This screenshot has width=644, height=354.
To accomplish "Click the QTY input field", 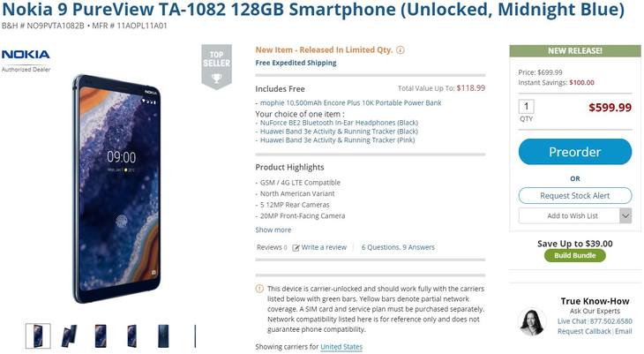I will pos(526,107).
